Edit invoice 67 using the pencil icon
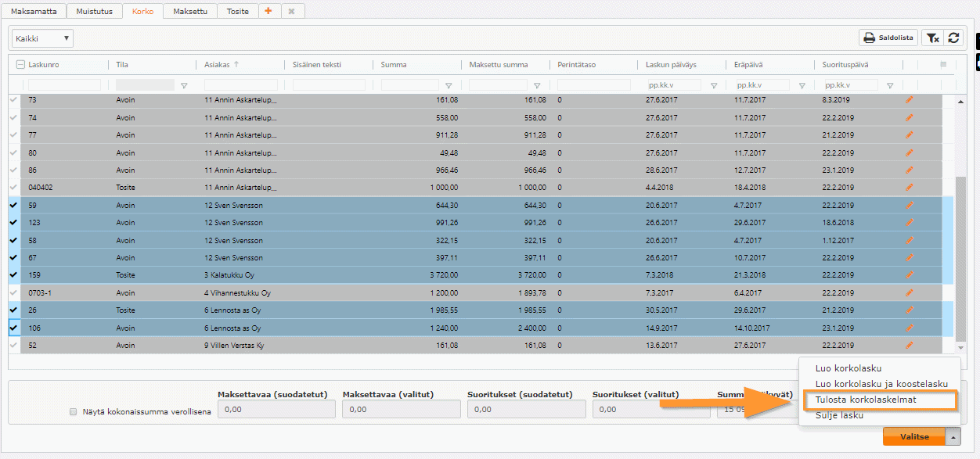The height and width of the screenshot is (459, 980). click(910, 257)
